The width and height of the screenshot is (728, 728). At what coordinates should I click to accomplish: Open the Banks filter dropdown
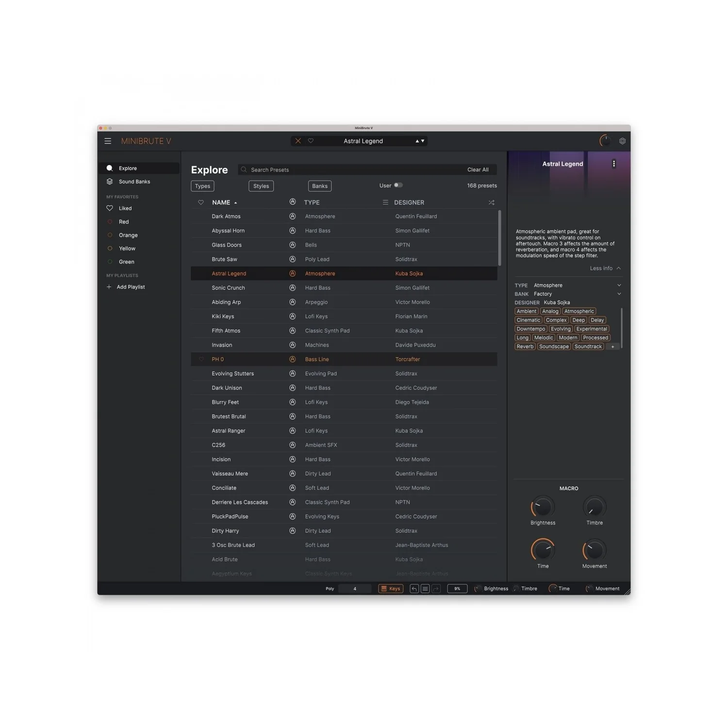click(320, 186)
